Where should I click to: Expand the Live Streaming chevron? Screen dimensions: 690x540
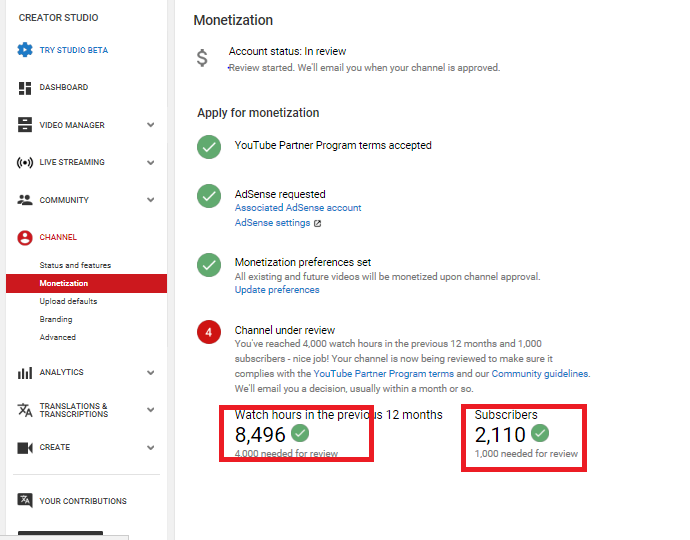[x=150, y=163]
